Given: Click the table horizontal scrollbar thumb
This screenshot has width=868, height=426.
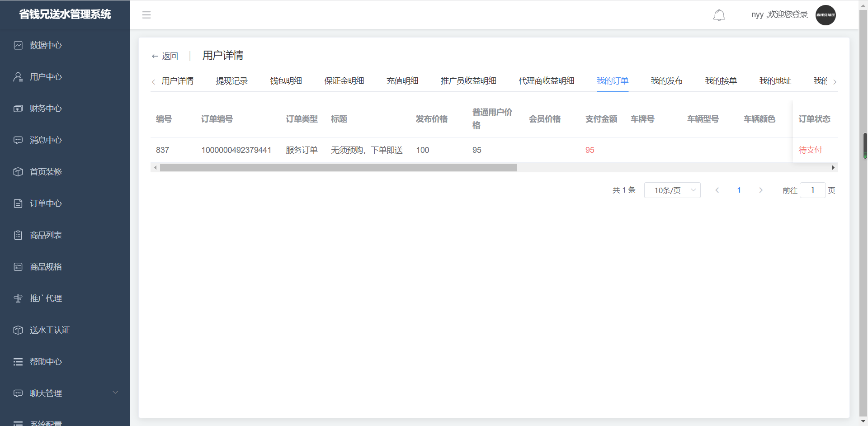Looking at the screenshot, I should tap(338, 168).
